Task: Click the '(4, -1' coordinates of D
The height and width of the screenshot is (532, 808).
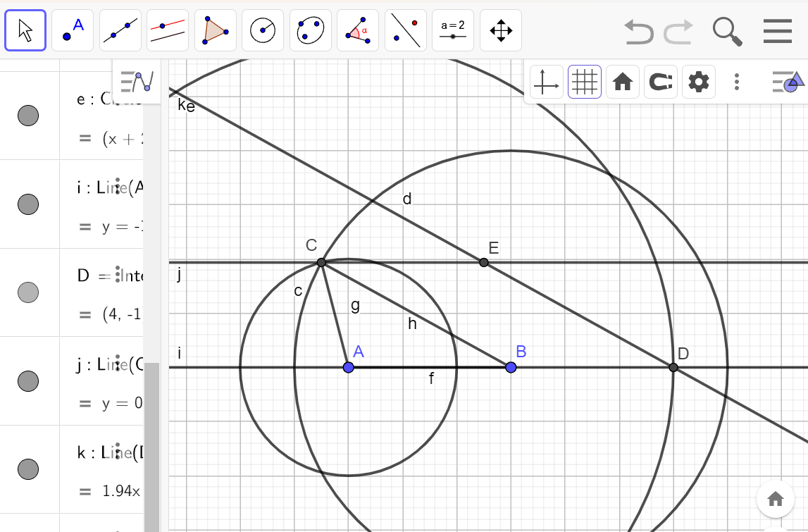Action: tap(122, 314)
